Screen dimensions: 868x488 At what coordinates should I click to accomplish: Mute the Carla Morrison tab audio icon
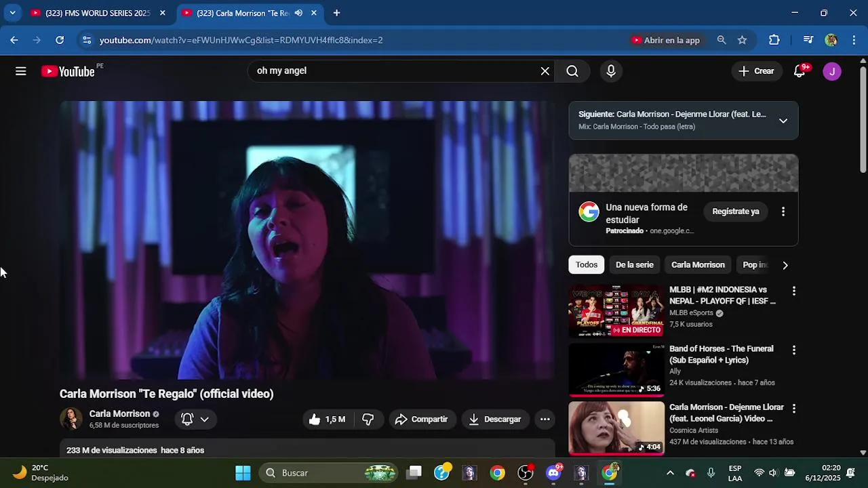pyautogui.click(x=298, y=13)
